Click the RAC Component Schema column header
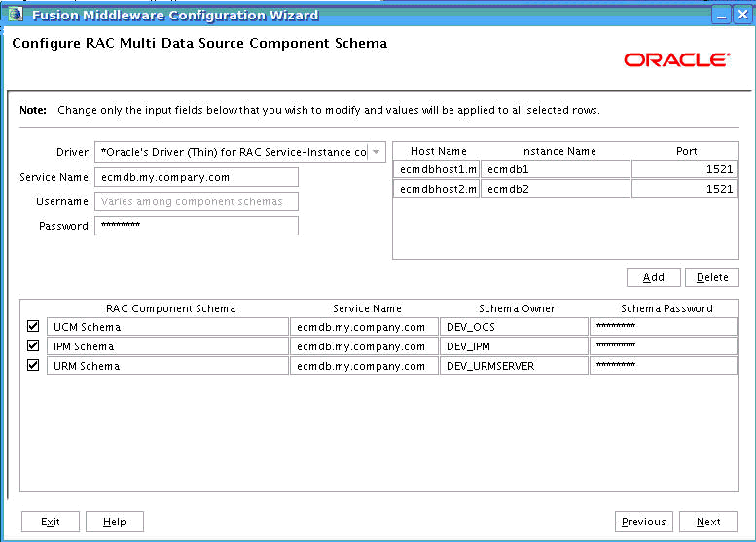This screenshot has height=542, width=756. [170, 308]
